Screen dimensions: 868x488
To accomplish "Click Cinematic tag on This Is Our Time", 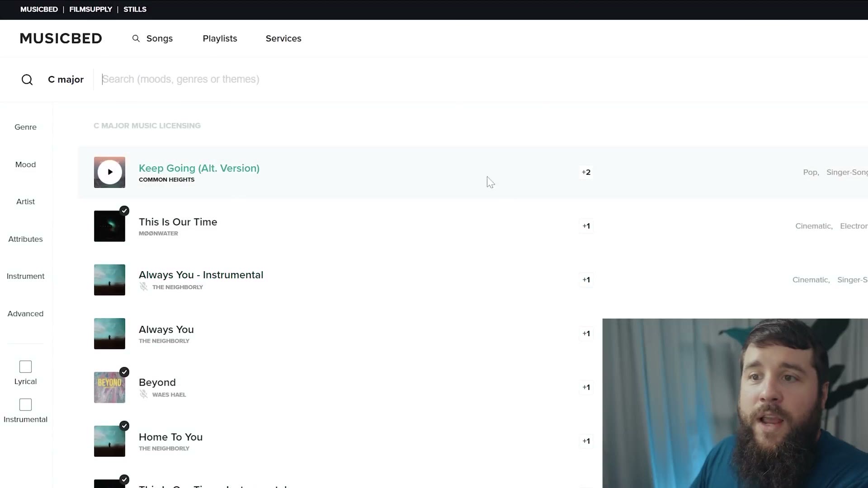I will [x=814, y=226].
